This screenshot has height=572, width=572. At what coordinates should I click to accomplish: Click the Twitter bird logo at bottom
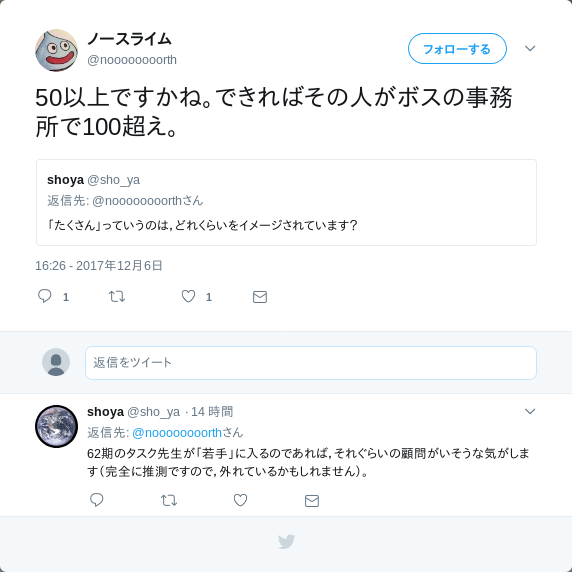pos(286,542)
